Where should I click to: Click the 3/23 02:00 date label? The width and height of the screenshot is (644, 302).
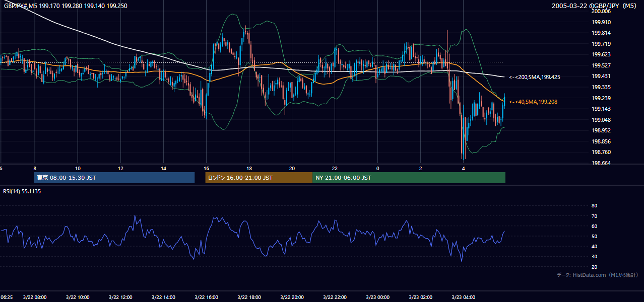tap(421, 297)
